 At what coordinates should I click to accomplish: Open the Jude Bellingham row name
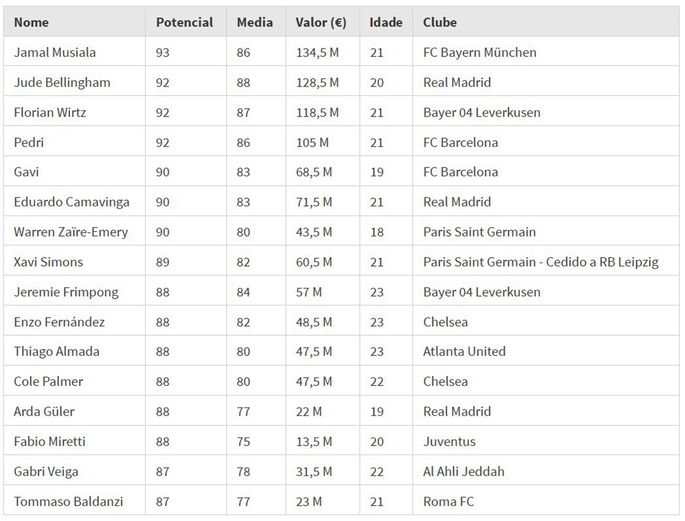[62, 82]
